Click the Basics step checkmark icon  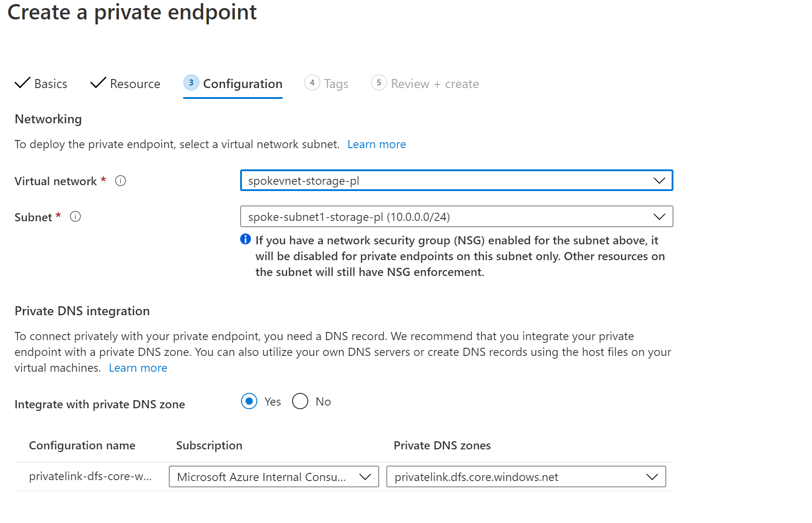(x=23, y=83)
